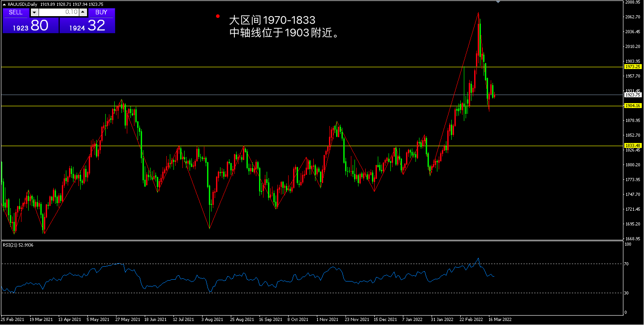The image size is (644, 325).
Task: Click the 1923 80 sell price tile
Action: point(30,26)
